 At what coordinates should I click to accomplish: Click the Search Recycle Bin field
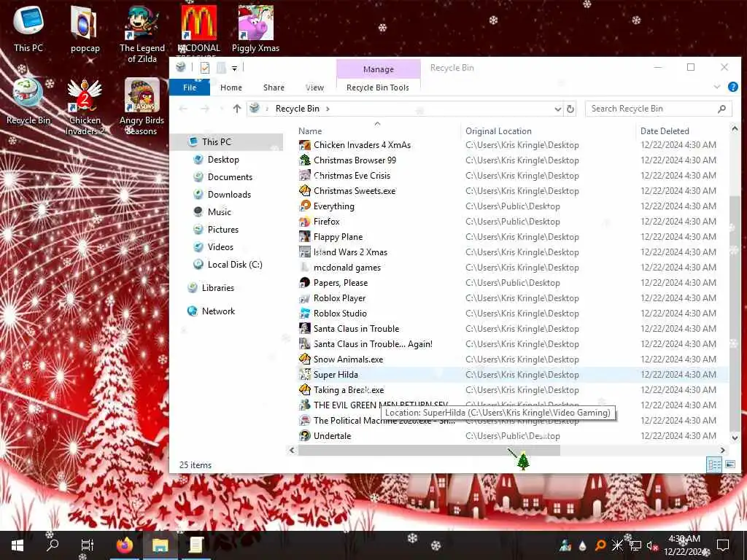659,109
